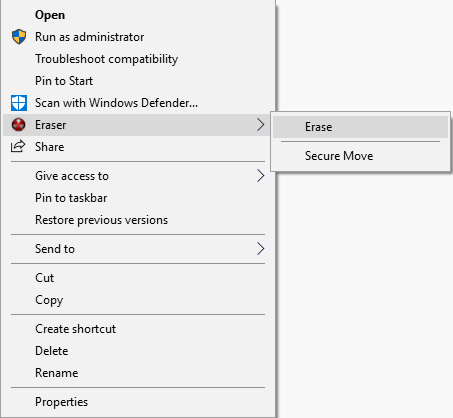Click the Windows Defender shield icon
453x418 pixels.
point(19,103)
